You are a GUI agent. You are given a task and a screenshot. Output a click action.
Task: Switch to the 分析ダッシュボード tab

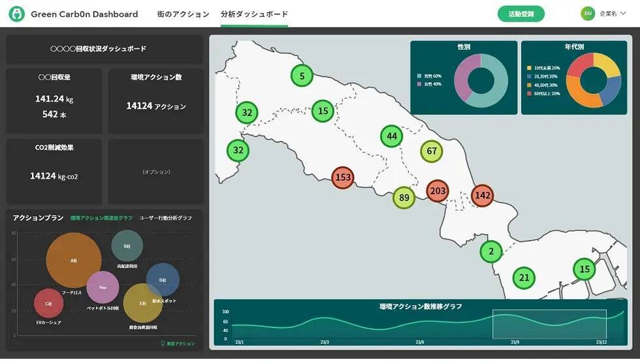coord(254,14)
